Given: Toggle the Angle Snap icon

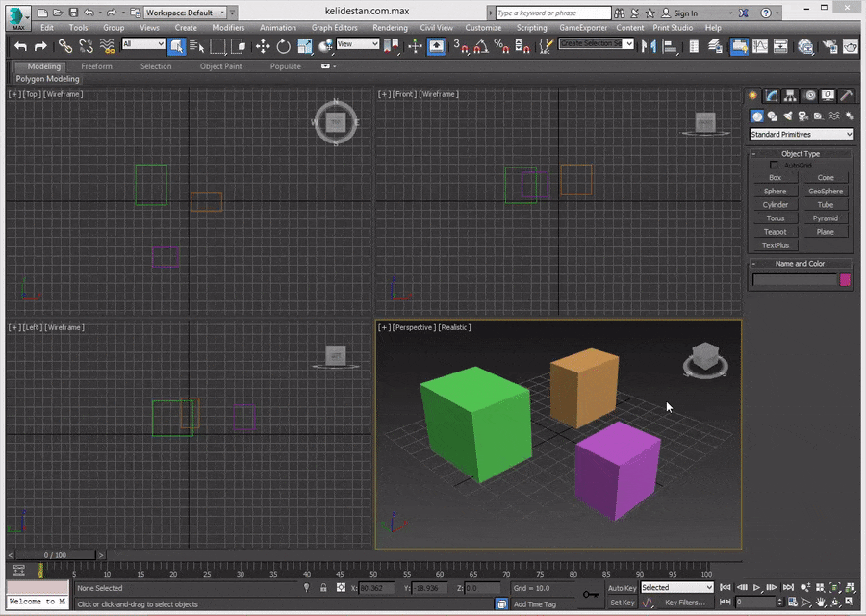Looking at the screenshot, I should (x=481, y=46).
